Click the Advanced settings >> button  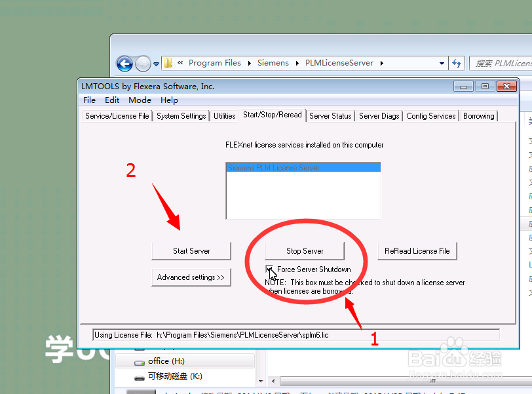(x=191, y=277)
